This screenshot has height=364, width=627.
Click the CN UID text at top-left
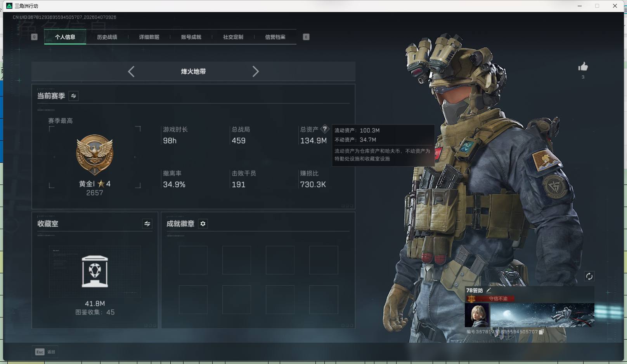point(64,17)
